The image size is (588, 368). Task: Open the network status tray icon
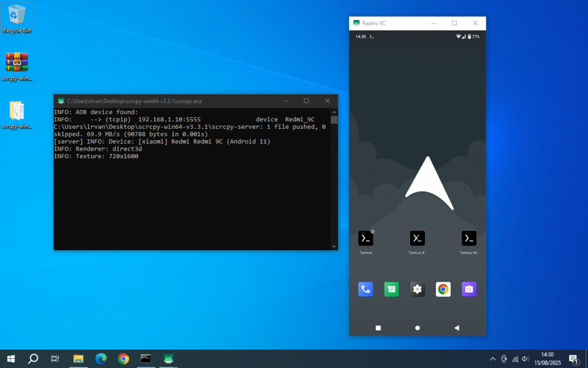pos(515,359)
